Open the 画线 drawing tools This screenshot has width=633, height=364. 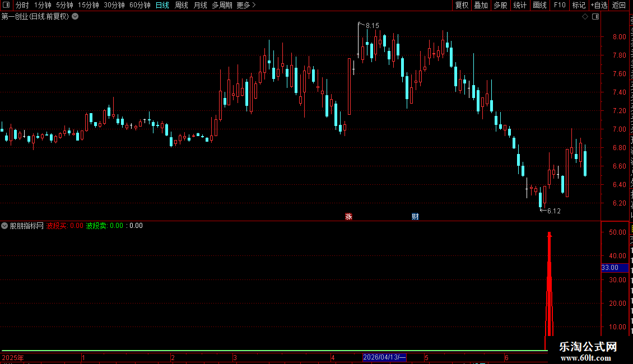pyautogui.click(x=539, y=5)
